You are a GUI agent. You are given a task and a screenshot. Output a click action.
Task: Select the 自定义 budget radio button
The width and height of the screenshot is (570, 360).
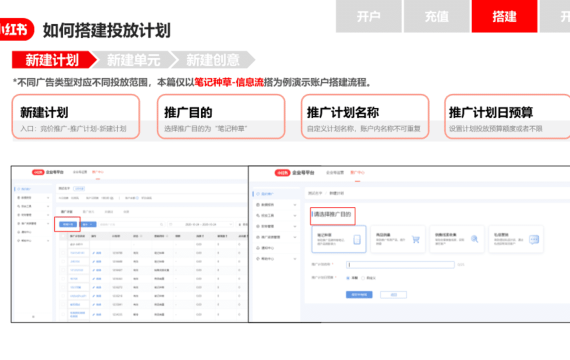(363, 278)
